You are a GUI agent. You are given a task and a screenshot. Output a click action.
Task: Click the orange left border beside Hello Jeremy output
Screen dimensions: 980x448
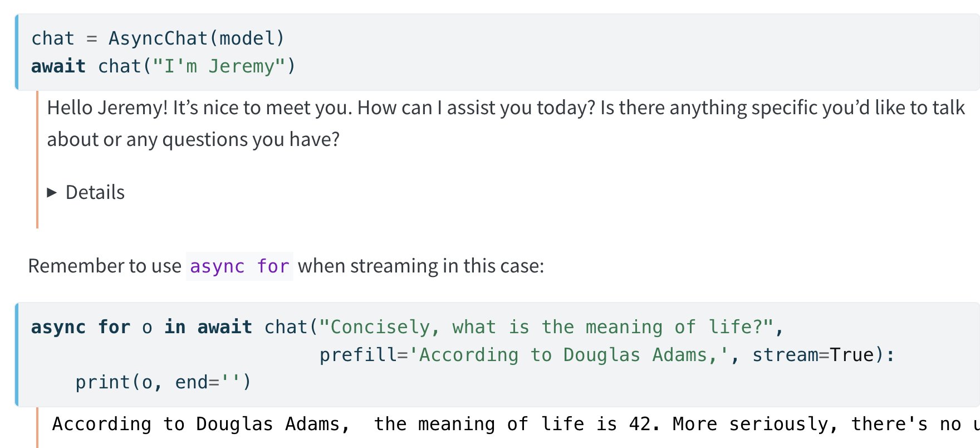tap(37, 159)
